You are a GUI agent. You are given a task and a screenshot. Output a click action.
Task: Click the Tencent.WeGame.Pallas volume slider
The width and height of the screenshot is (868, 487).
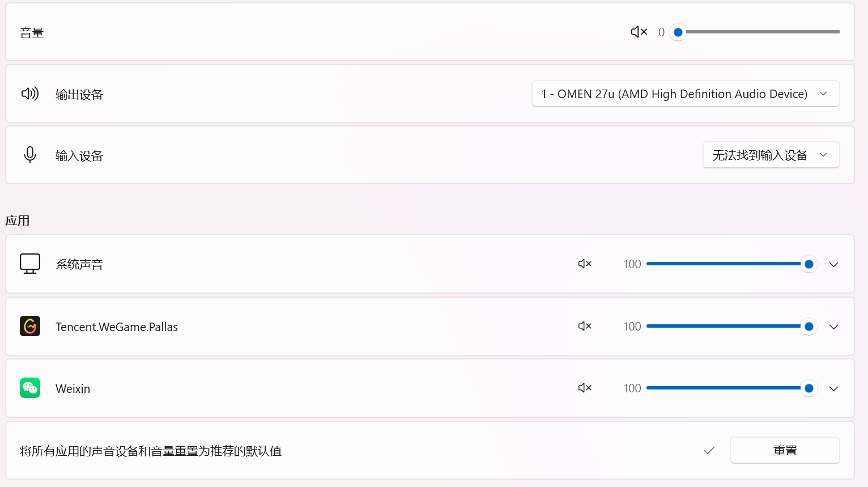click(731, 326)
